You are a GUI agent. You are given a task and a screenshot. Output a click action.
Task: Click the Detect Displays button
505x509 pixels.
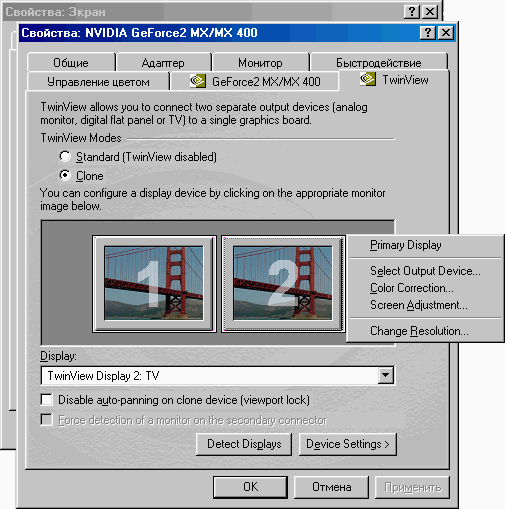pos(244,444)
